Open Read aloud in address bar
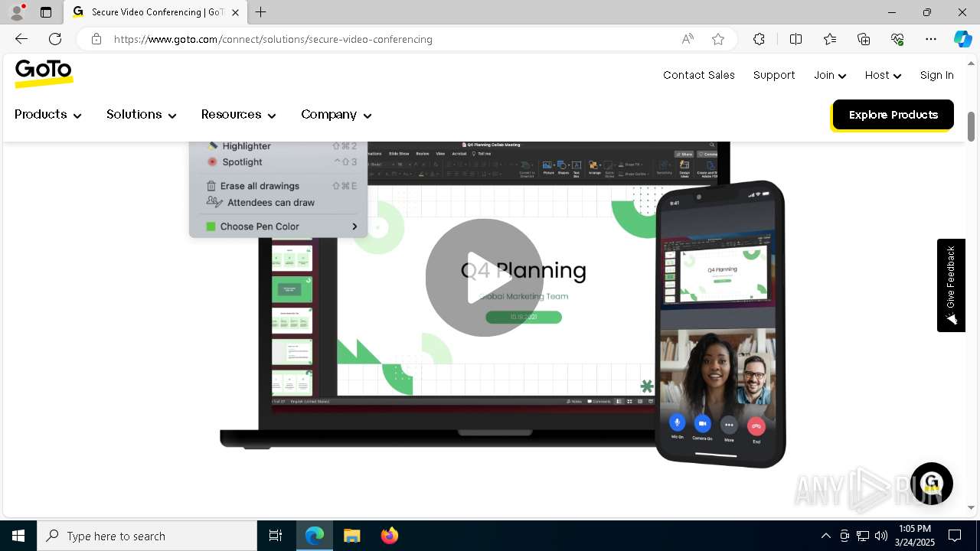 pyautogui.click(x=688, y=39)
